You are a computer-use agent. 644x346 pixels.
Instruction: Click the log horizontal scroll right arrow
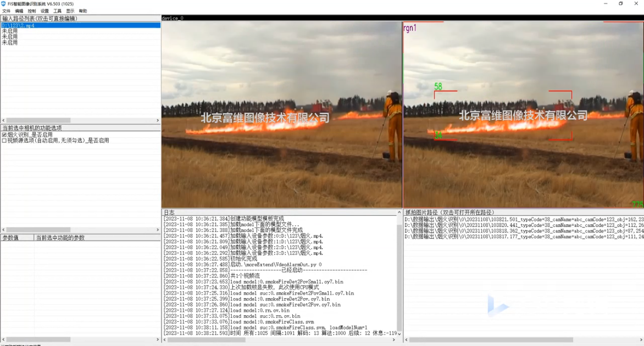[393, 340]
